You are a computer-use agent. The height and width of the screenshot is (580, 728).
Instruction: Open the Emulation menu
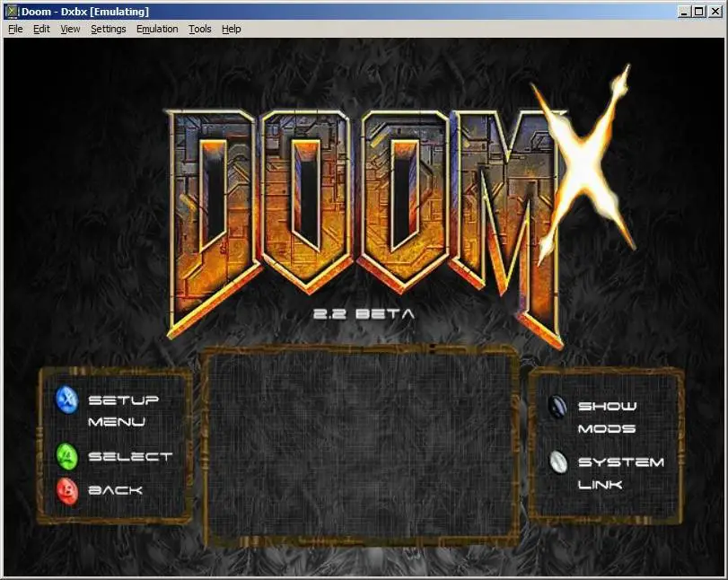click(157, 29)
